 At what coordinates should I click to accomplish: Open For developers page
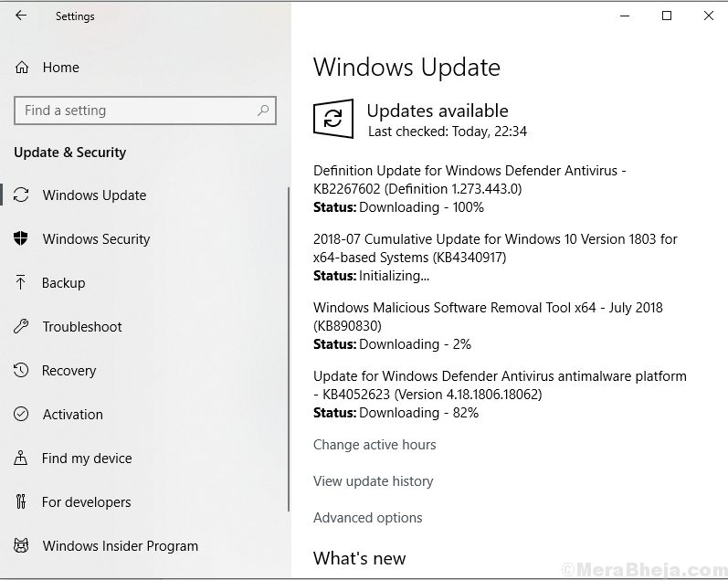pos(87,502)
